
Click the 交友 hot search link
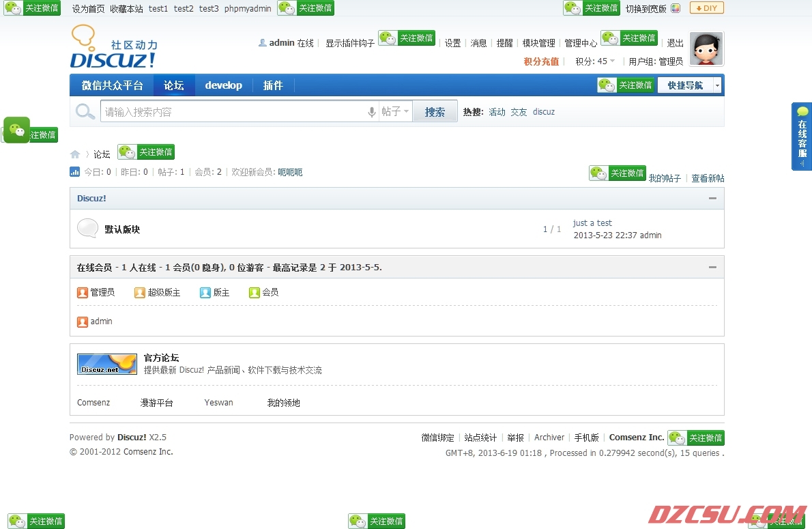[519, 112]
